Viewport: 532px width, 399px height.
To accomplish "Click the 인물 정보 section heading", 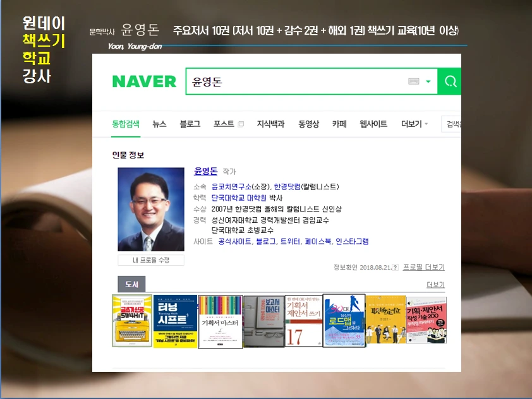I will point(128,155).
